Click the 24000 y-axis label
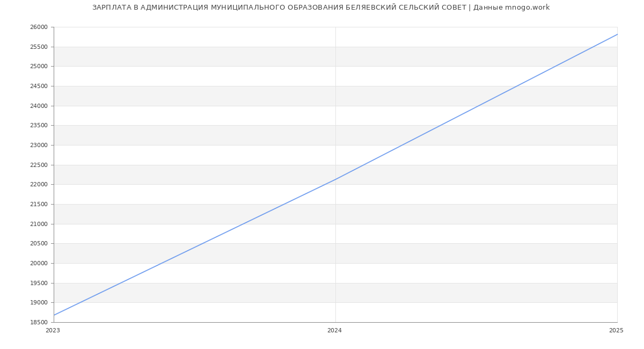644x349 pixels. pyautogui.click(x=39, y=106)
